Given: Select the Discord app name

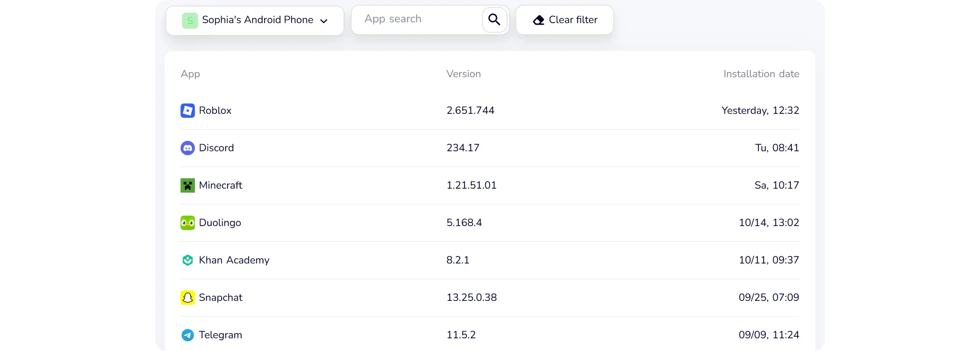Looking at the screenshot, I should [216, 148].
